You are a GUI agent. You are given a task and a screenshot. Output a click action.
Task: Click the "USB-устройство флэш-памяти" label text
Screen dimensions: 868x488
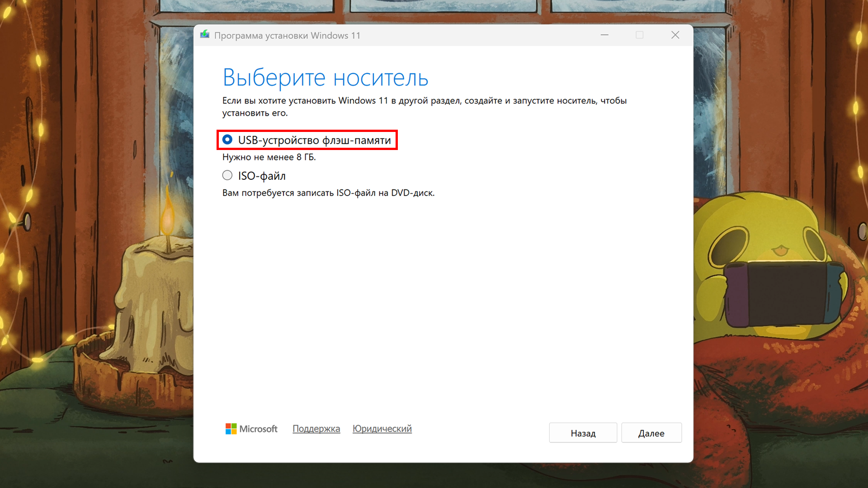click(x=314, y=141)
